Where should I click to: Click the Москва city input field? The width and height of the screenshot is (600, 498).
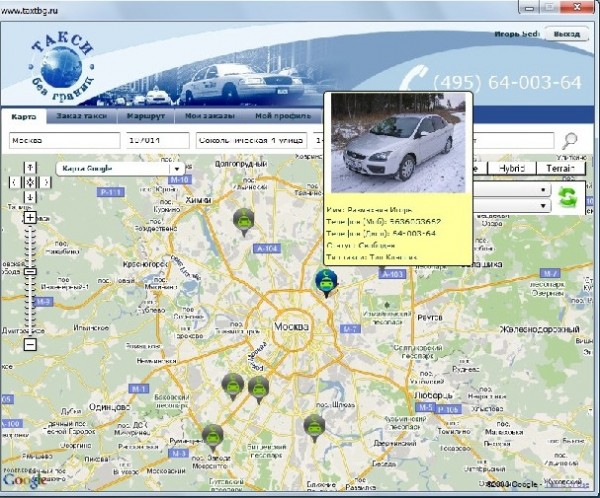[x=64, y=140]
